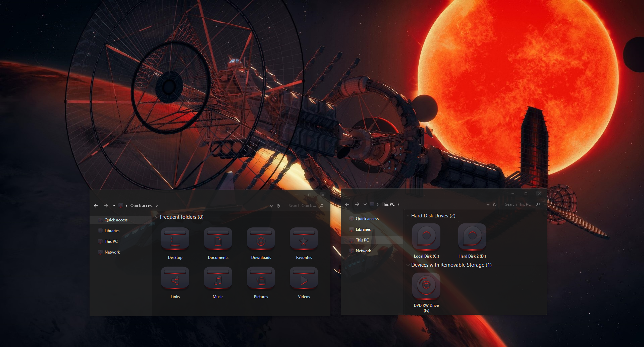The height and width of the screenshot is (347, 644).
Task: Collapse the Hard Disk Drives group
Action: pyautogui.click(x=408, y=216)
